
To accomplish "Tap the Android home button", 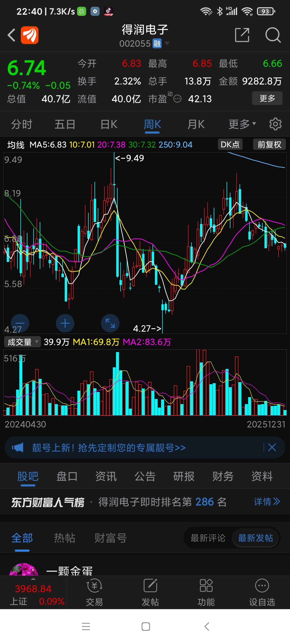I will [146, 627].
